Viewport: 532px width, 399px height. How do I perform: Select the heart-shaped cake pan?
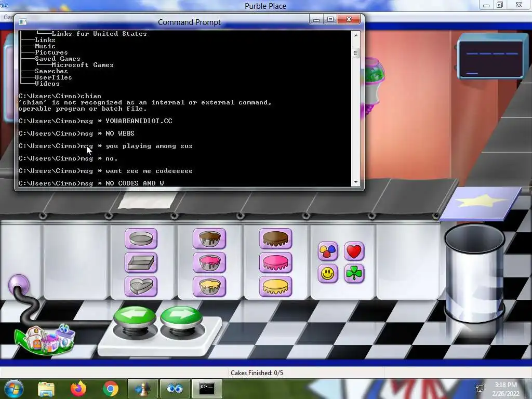pos(141,286)
